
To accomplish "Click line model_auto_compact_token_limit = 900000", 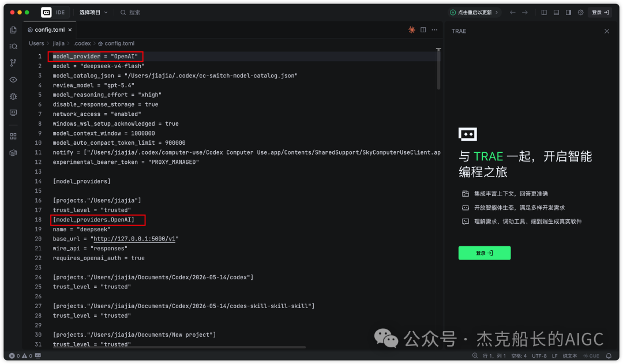I will [119, 142].
